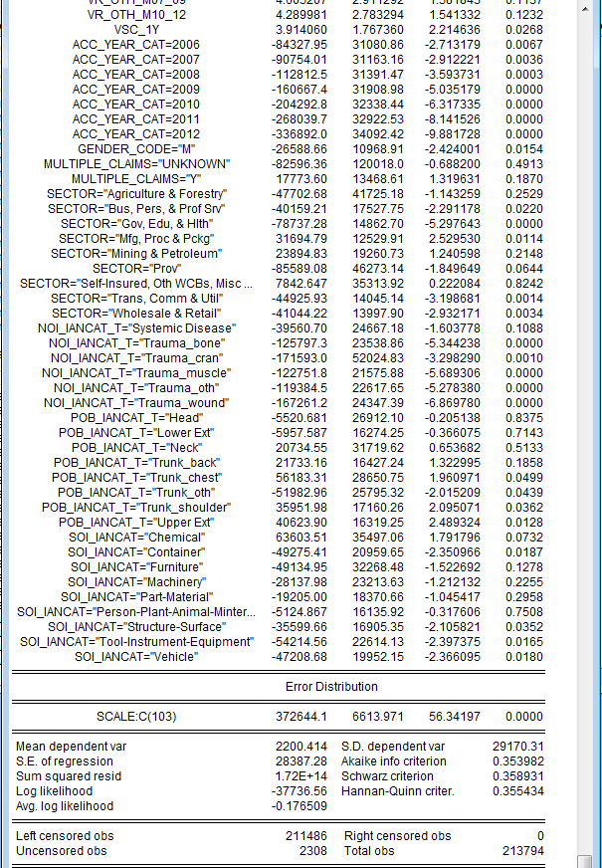The width and height of the screenshot is (602, 868).
Task: Click the MULTIPLE_CLAIMS="UNKNOWN" label
Action: 136,164
